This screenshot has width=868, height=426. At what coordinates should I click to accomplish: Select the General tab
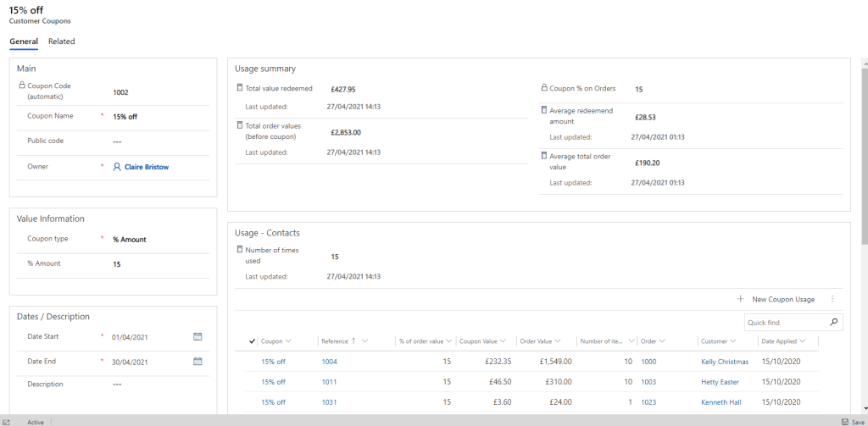click(24, 41)
